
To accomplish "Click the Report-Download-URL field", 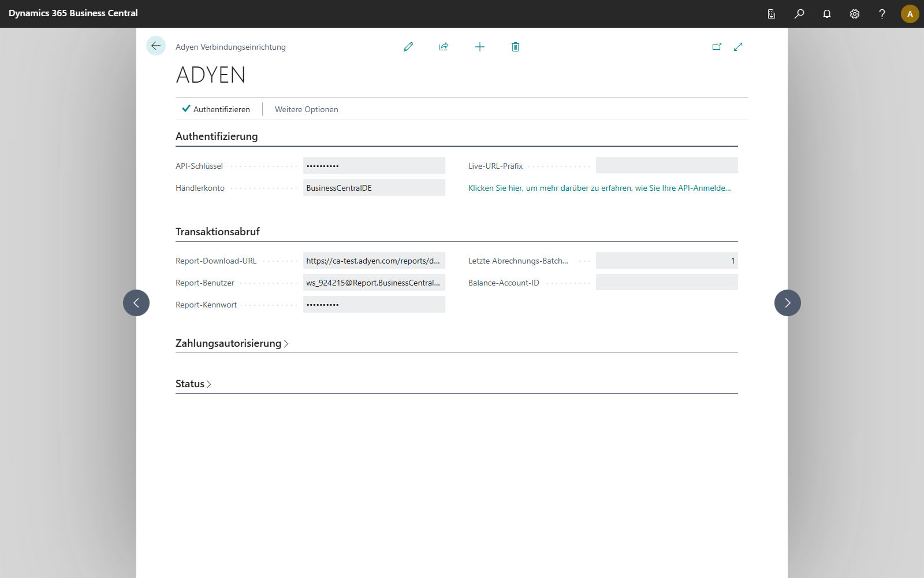I will (x=374, y=261).
